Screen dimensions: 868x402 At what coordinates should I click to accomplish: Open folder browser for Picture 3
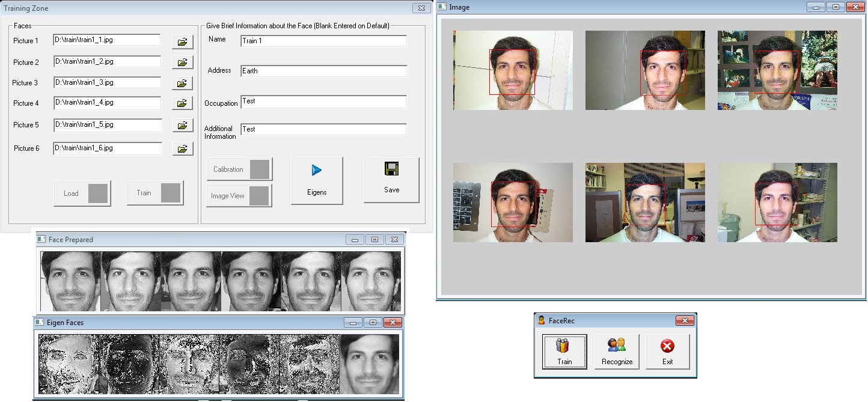183,84
